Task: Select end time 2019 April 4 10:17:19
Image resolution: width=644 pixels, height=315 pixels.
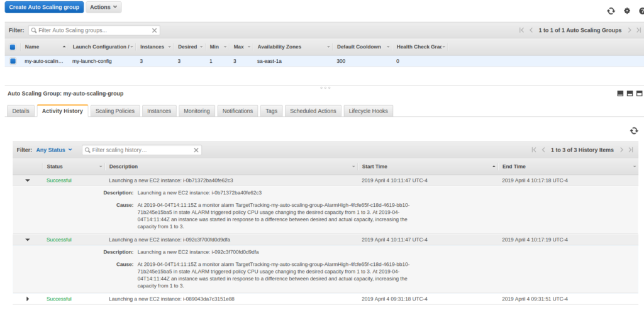Action: [535, 240]
